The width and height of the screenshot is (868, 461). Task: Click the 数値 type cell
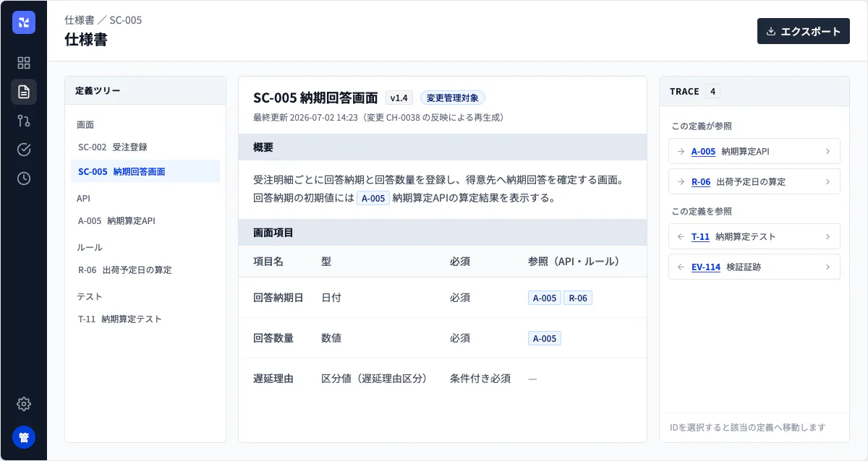tap(331, 338)
